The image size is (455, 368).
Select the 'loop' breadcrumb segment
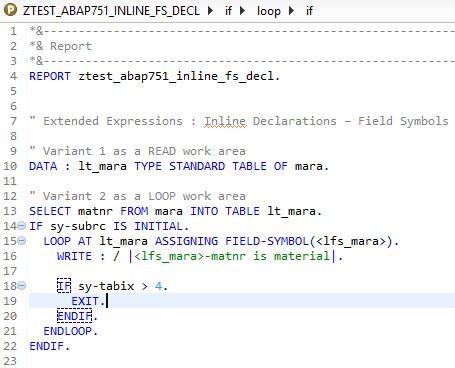point(269,11)
